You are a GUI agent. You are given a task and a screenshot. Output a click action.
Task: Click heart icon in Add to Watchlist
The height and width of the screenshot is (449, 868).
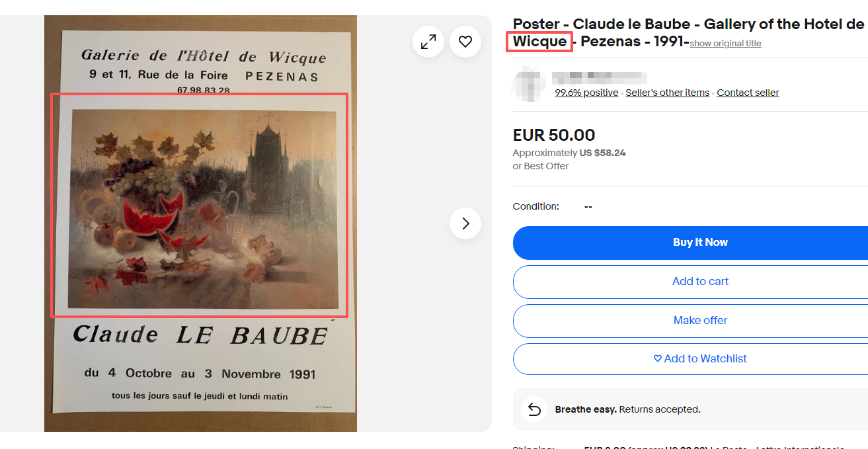[657, 358]
